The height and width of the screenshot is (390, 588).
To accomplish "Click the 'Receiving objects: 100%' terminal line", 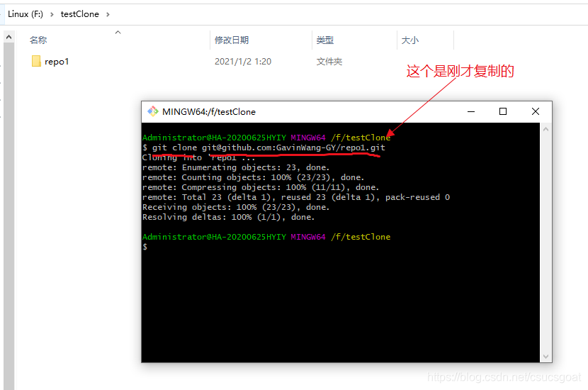I will pos(236,207).
